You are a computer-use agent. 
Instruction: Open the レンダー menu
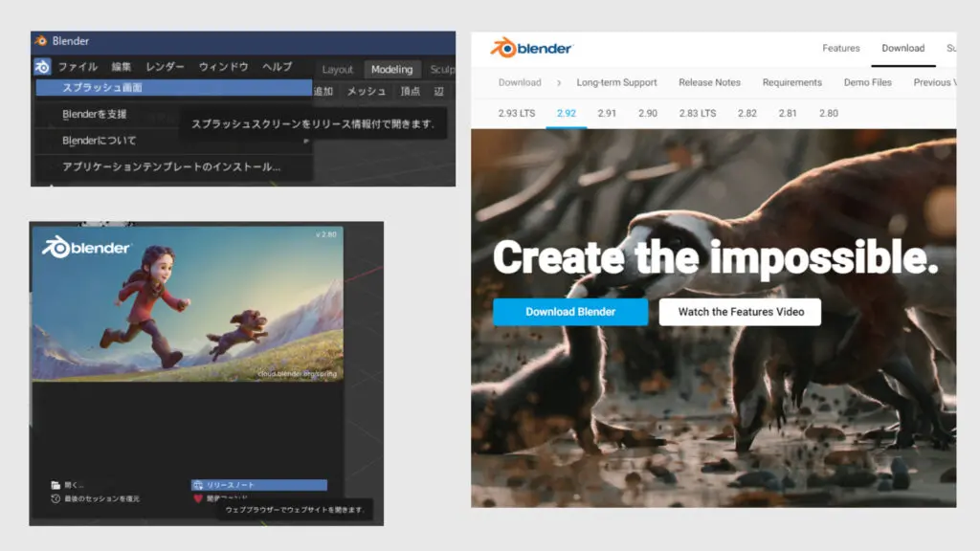165,67
